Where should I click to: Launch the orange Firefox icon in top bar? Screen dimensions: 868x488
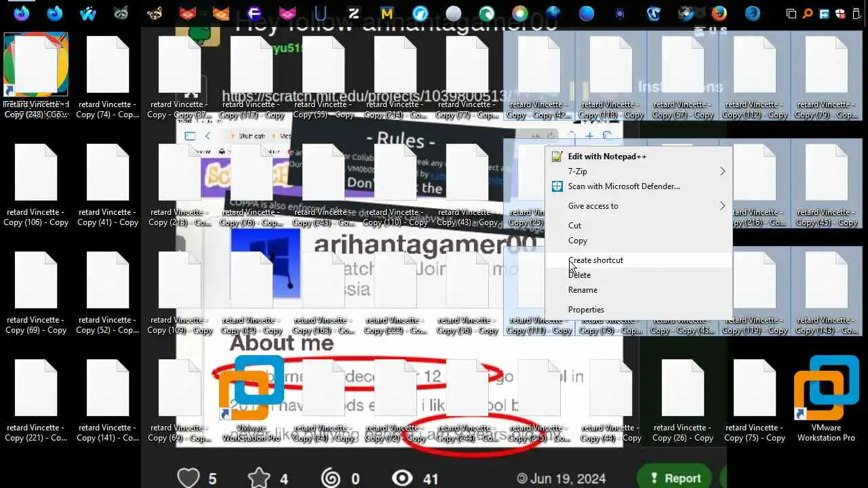click(719, 13)
